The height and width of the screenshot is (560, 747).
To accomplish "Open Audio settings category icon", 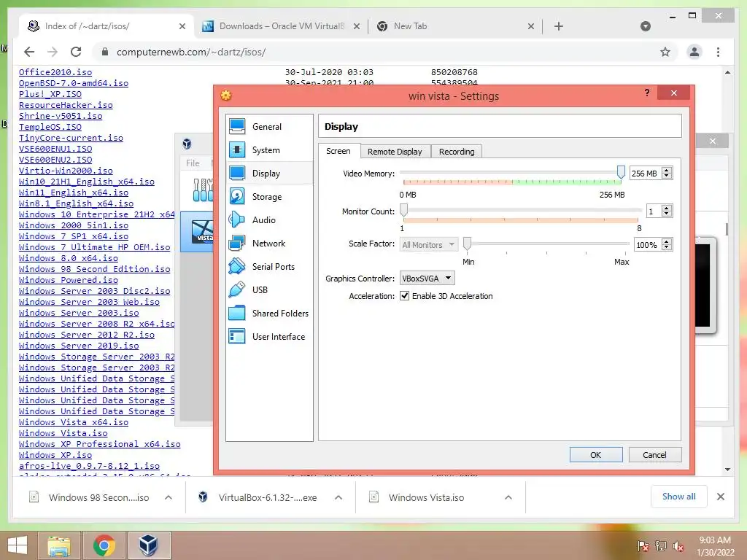I will 237,220.
